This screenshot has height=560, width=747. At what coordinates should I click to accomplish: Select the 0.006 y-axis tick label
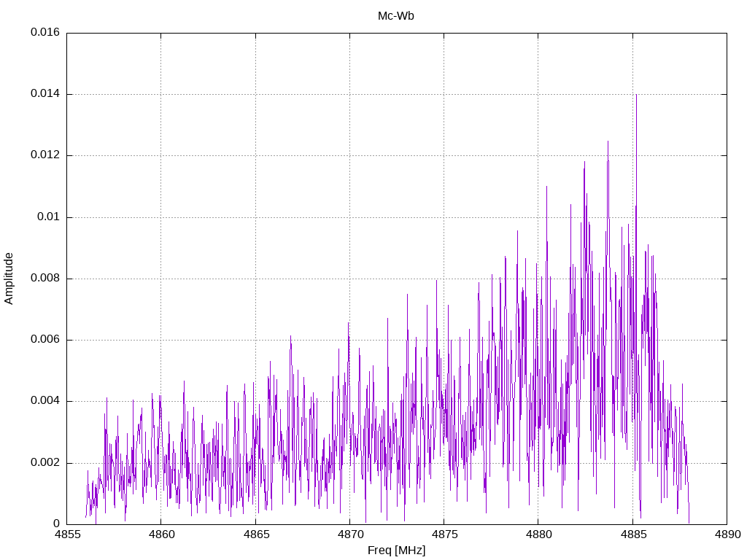click(x=45, y=340)
